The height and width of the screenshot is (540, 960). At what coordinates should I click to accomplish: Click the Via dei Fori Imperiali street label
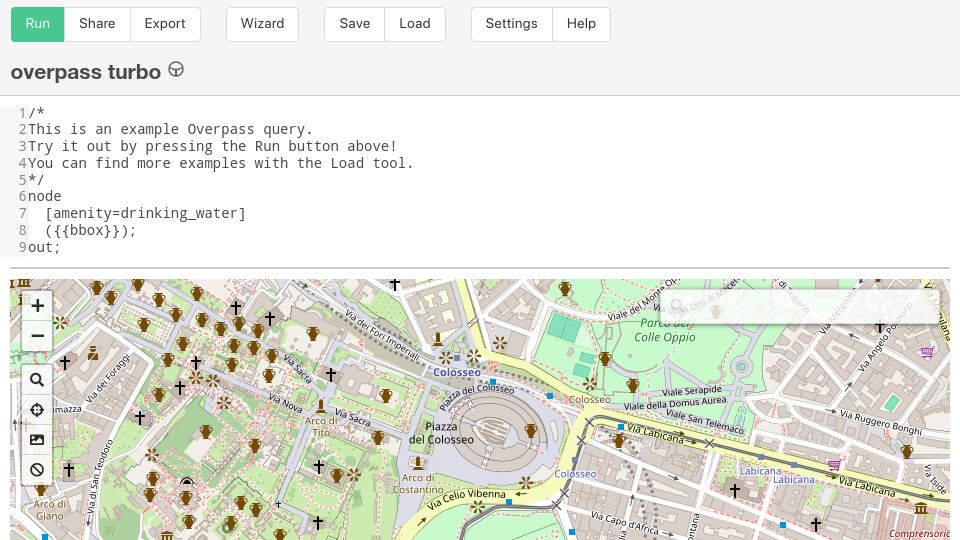[x=381, y=336]
